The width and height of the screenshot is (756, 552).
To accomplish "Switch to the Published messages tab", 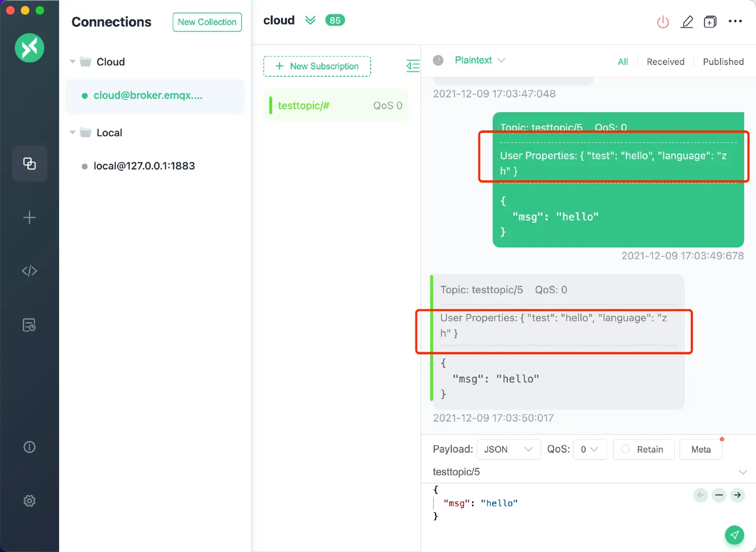I will point(723,61).
